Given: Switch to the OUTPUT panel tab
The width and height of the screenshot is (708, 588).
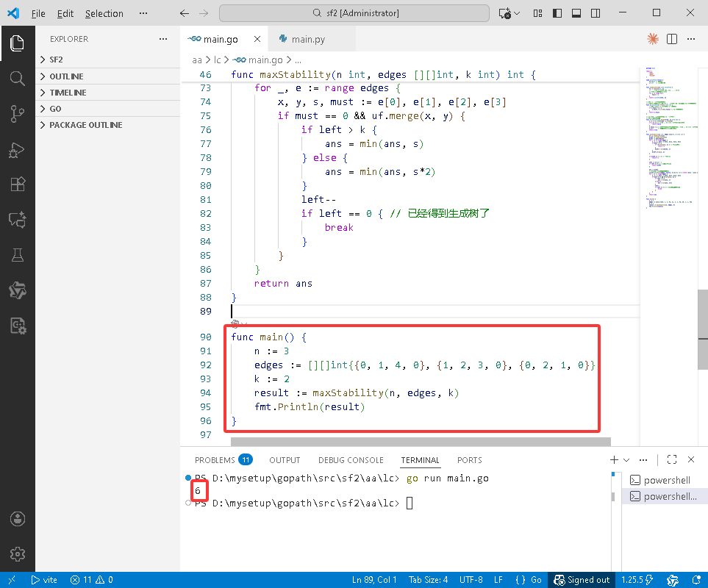Looking at the screenshot, I should pyautogui.click(x=285, y=460).
